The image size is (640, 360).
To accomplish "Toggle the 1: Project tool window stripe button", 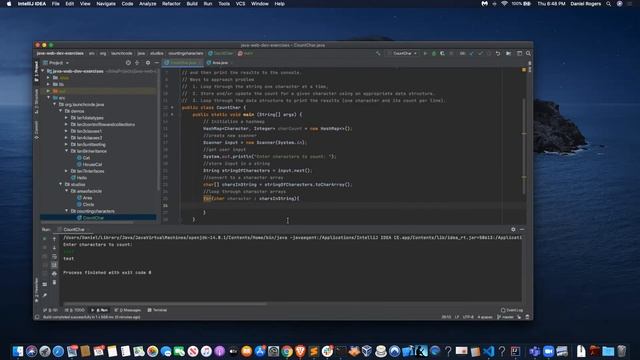I will point(36,71).
